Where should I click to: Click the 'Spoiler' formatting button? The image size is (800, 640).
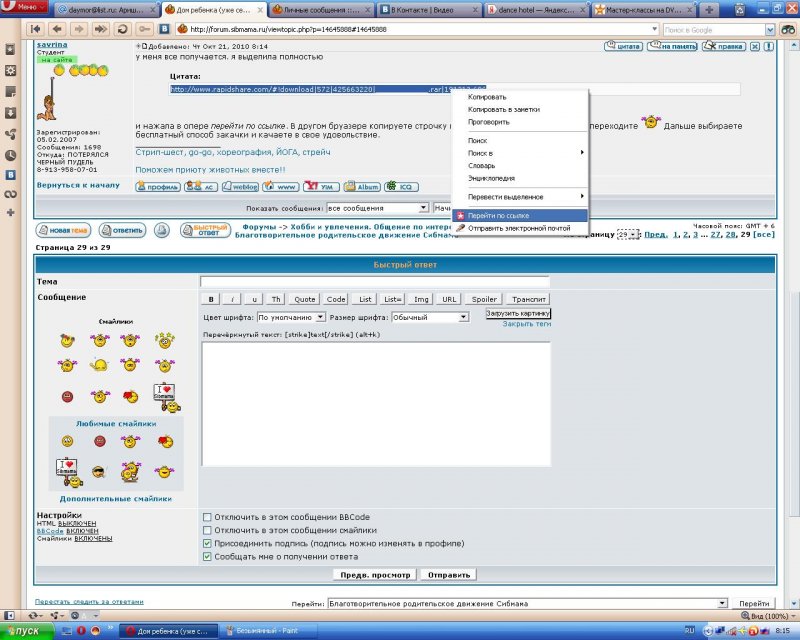tap(484, 300)
